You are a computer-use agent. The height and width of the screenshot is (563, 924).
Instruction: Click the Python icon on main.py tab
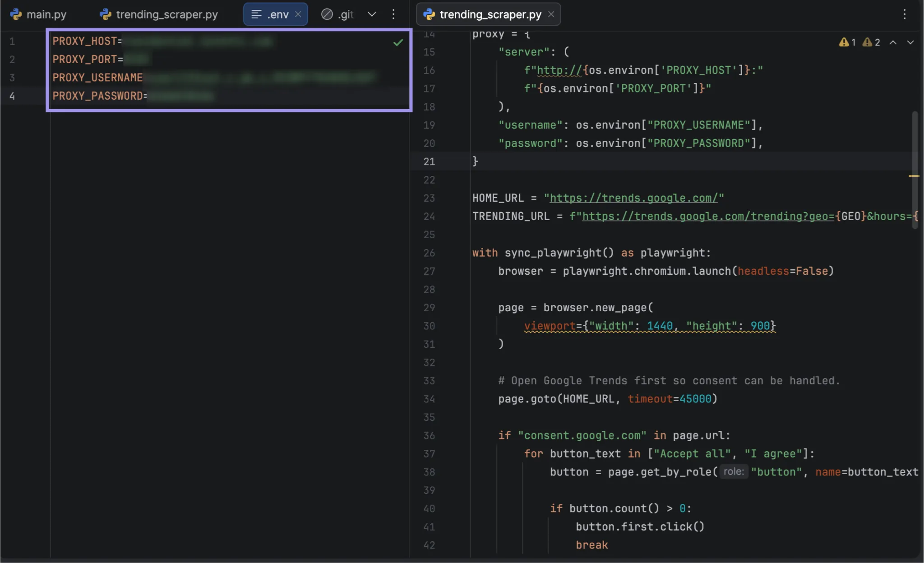[16, 14]
